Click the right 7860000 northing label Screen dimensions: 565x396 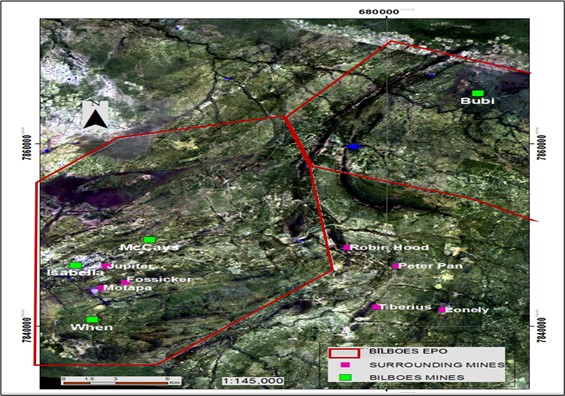coord(543,147)
